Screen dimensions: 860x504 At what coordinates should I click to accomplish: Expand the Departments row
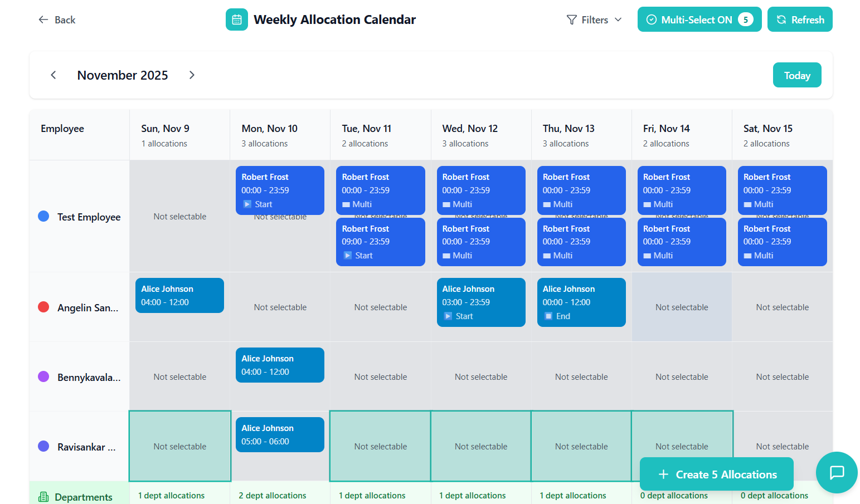[83, 497]
